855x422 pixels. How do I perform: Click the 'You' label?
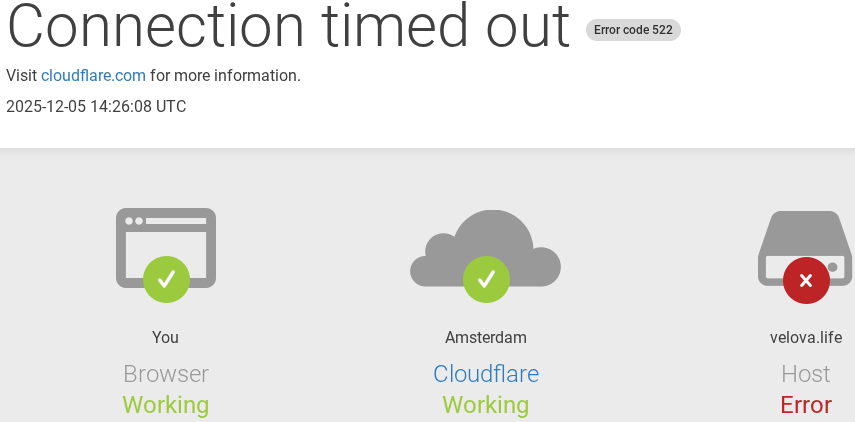(166, 338)
